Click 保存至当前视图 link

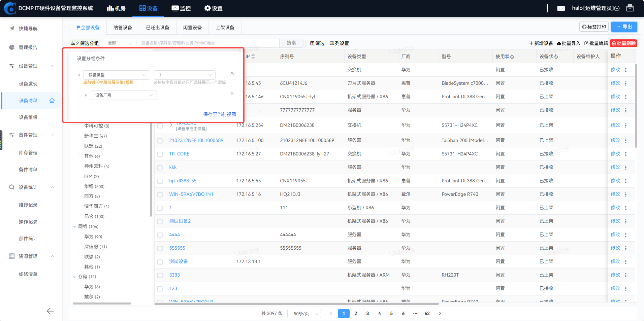(x=220, y=114)
